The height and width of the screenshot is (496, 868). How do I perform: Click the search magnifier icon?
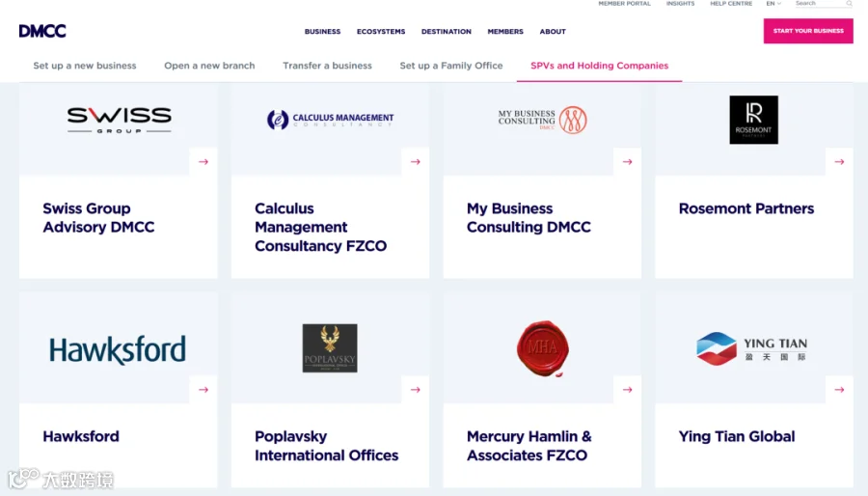[849, 3]
